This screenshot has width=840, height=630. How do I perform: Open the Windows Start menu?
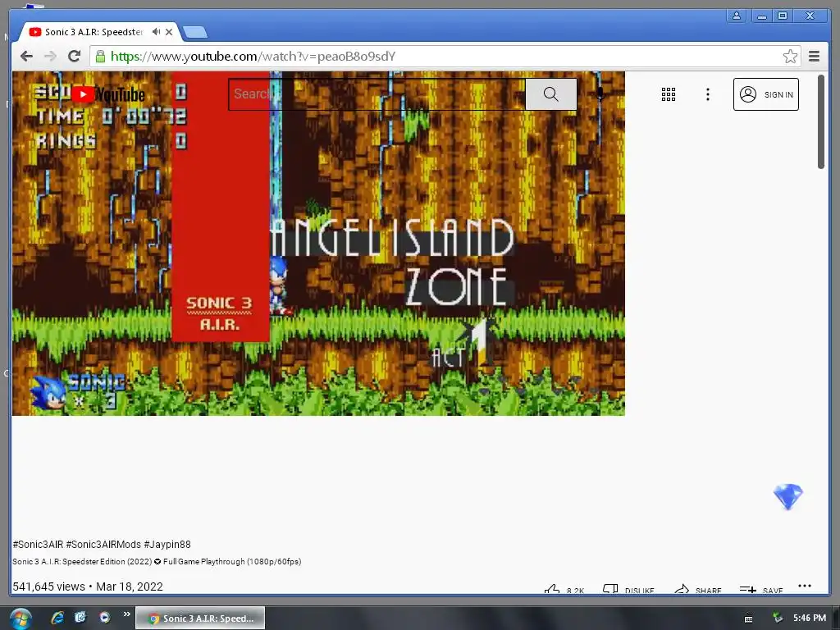tap(20, 619)
